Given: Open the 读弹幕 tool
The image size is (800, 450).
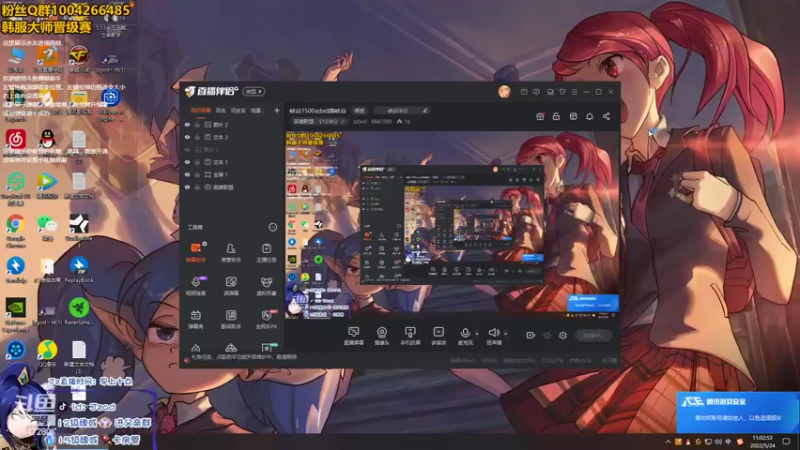Looking at the screenshot, I should click(231, 285).
